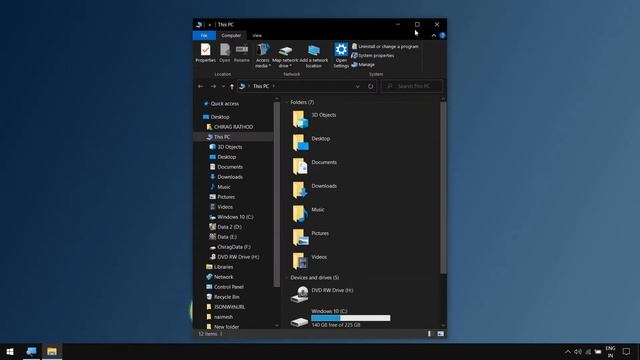Viewport: 640px width, 360px height.
Task: Collapse the Folders (7) group
Action: (x=287, y=102)
